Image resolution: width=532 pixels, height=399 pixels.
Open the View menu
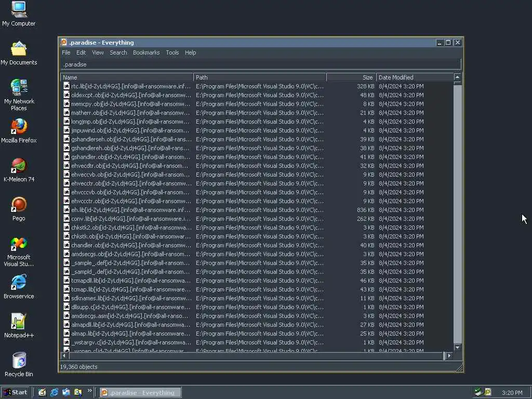tap(98, 52)
